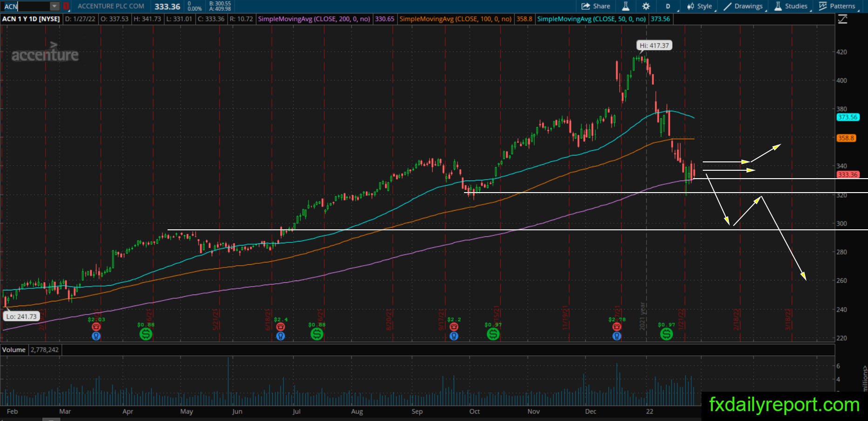Click the cyan 373.56 price axis label
The width and height of the screenshot is (868, 421).
(848, 117)
